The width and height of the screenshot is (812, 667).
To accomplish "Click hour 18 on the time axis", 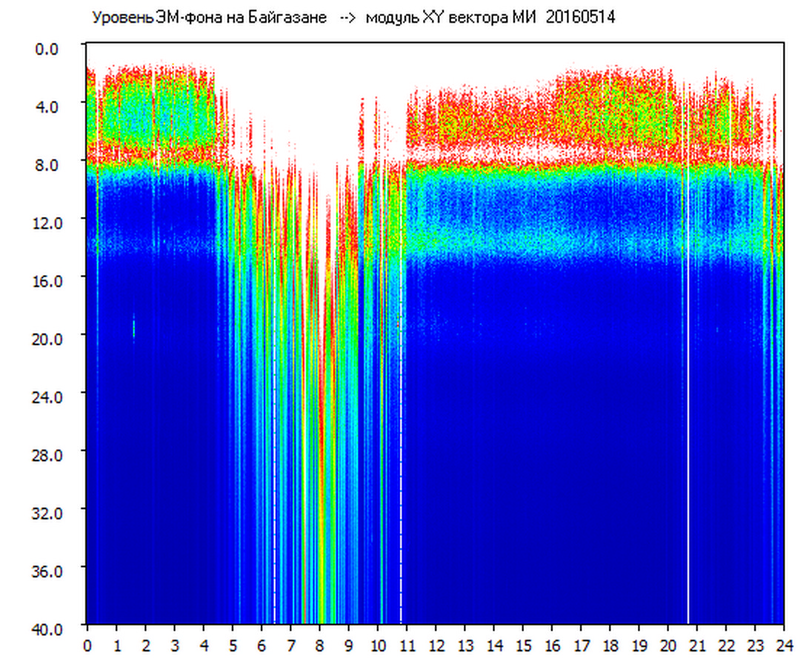I will [x=610, y=646].
